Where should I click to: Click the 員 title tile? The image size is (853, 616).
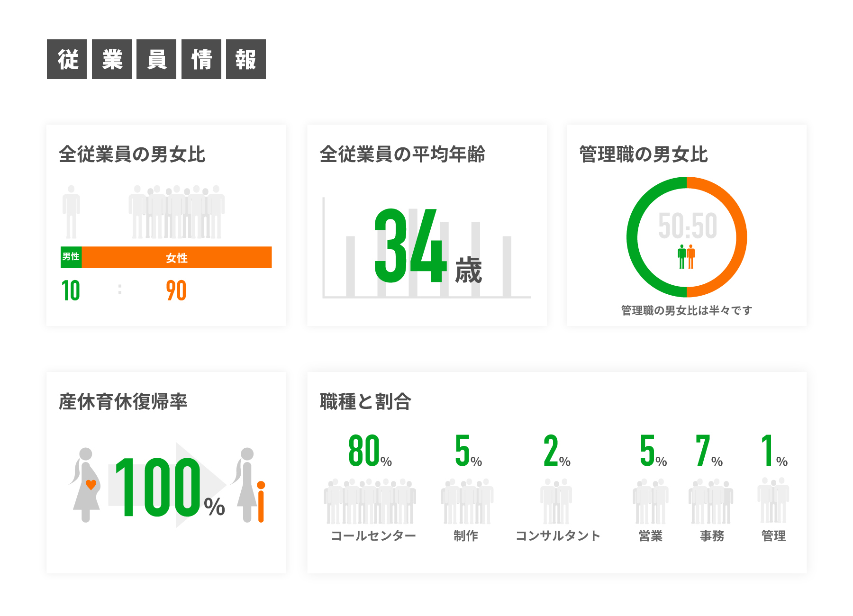pos(156,59)
